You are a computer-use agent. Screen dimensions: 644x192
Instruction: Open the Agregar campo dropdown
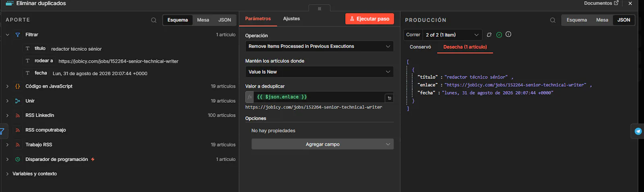[322, 144]
